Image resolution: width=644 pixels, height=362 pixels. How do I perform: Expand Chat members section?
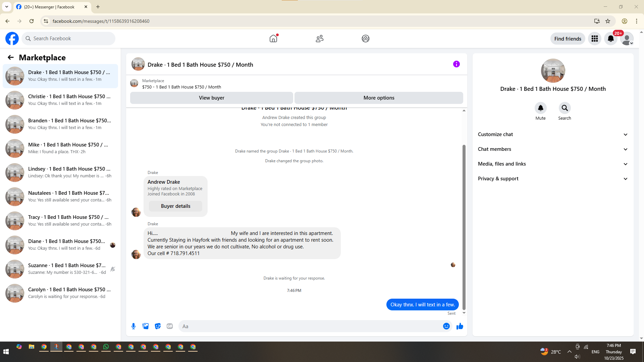553,149
